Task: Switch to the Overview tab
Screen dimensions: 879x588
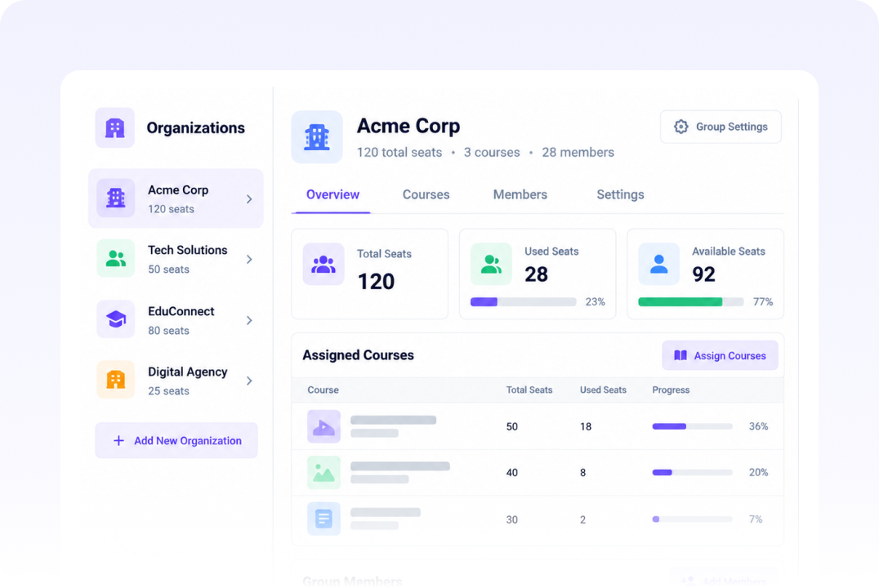Action: click(332, 194)
